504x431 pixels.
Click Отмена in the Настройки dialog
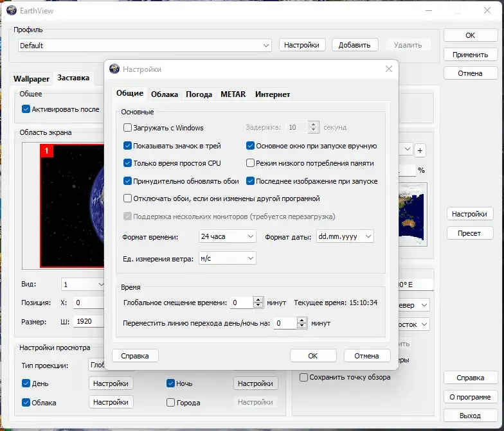coord(366,356)
